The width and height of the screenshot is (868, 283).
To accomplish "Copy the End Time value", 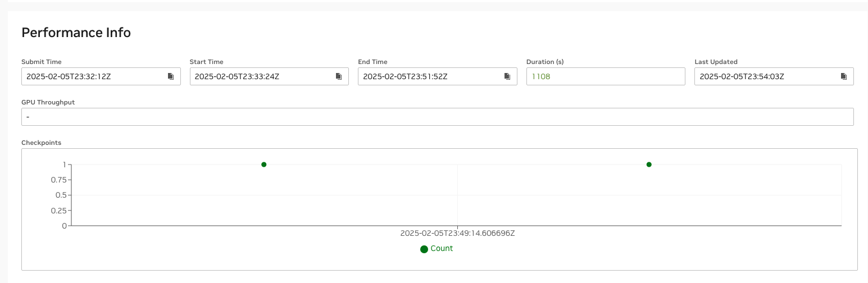I will tap(507, 76).
